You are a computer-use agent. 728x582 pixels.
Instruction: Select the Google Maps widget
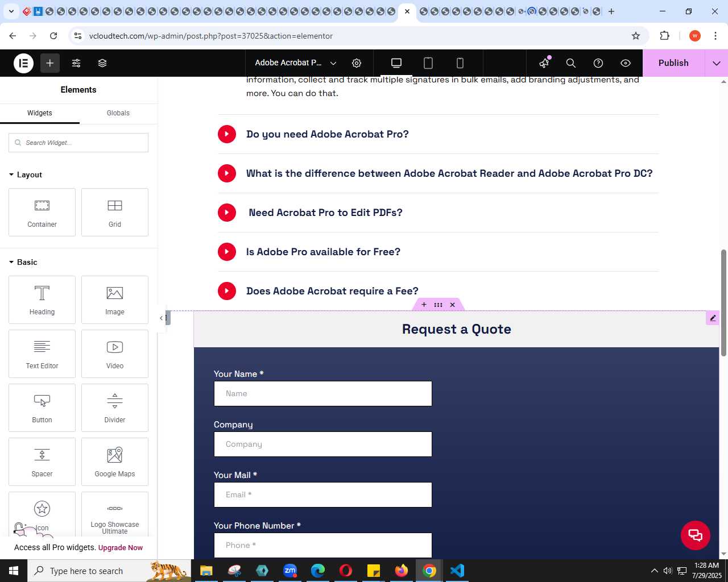pyautogui.click(x=115, y=462)
